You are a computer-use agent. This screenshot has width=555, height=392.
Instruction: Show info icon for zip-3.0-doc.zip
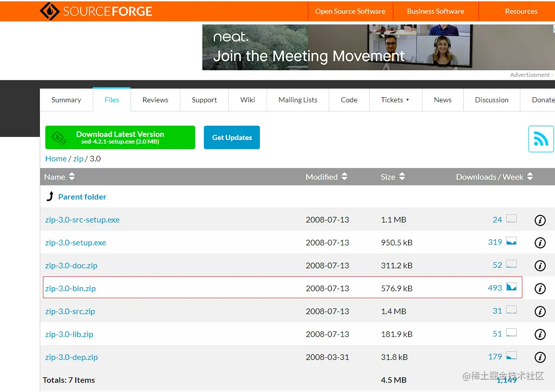click(x=540, y=266)
